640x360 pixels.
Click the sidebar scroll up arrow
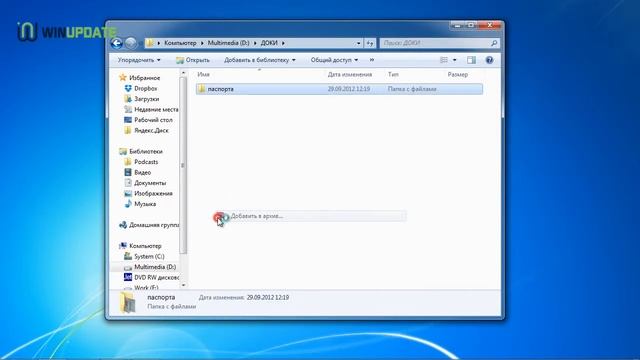(x=183, y=73)
